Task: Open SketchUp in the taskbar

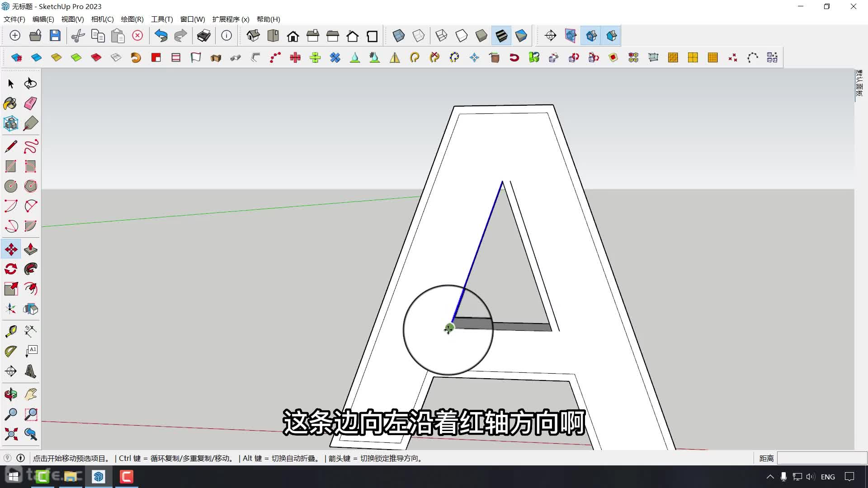Action: 99,477
